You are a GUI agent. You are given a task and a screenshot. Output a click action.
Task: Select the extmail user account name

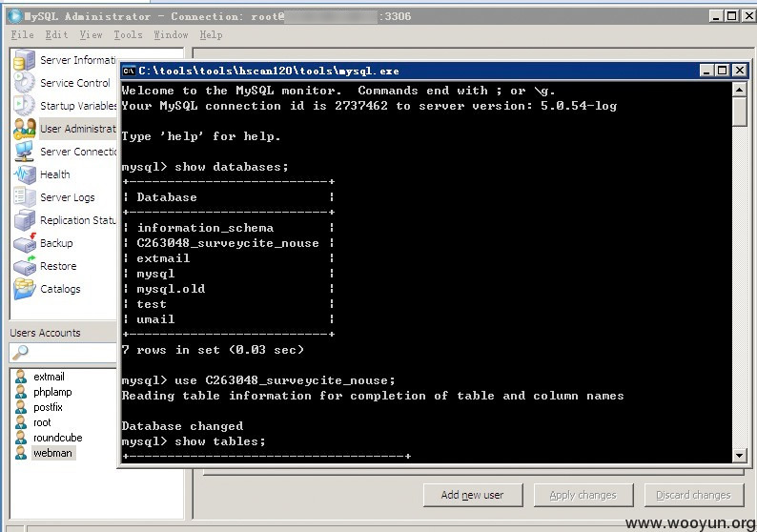point(49,377)
